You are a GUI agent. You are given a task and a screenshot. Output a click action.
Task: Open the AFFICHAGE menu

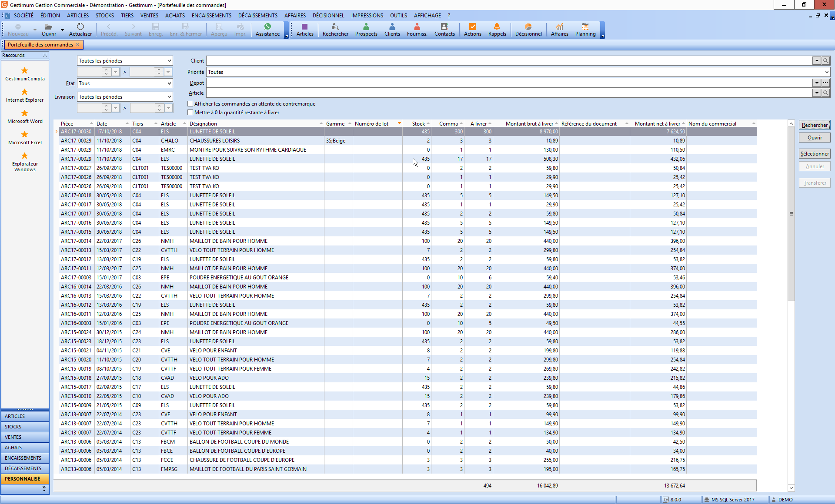tap(427, 16)
